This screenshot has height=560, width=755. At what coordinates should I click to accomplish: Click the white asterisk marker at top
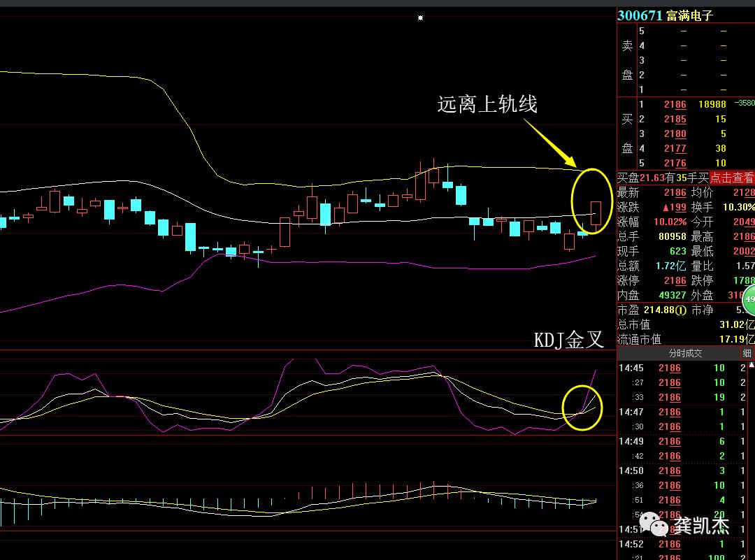pos(420,17)
